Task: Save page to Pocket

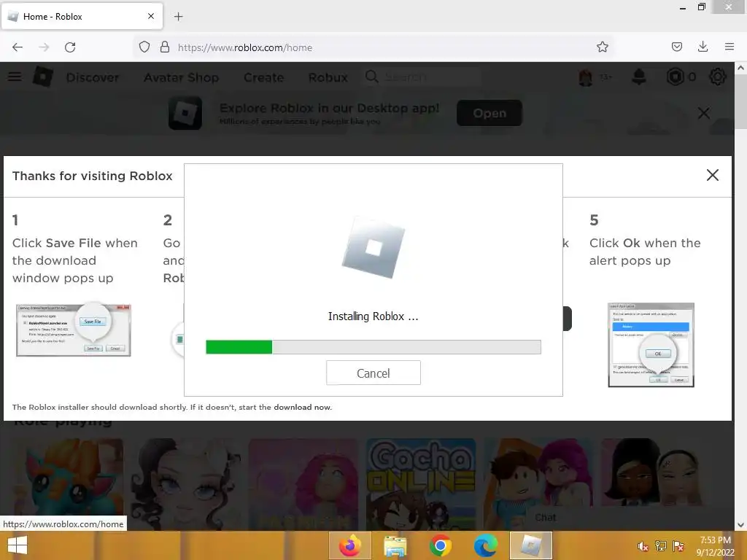Action: [x=676, y=47]
